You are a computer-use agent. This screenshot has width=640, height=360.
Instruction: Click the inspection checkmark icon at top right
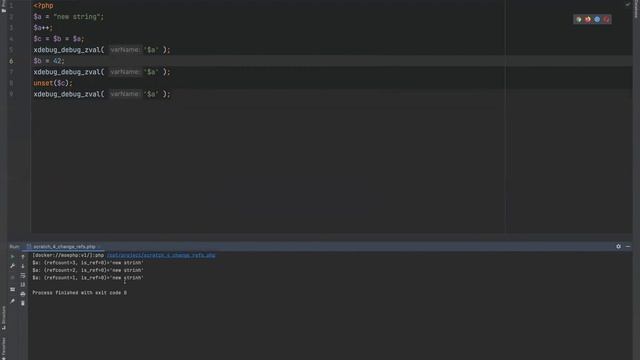[x=628, y=4]
